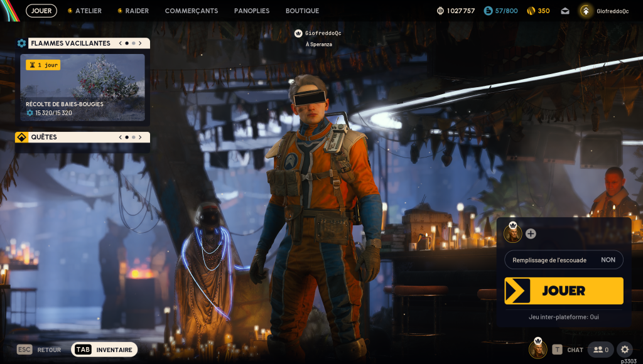Click squad leader avatar in party panel
The width and height of the screenshot is (643, 364).
512,233
